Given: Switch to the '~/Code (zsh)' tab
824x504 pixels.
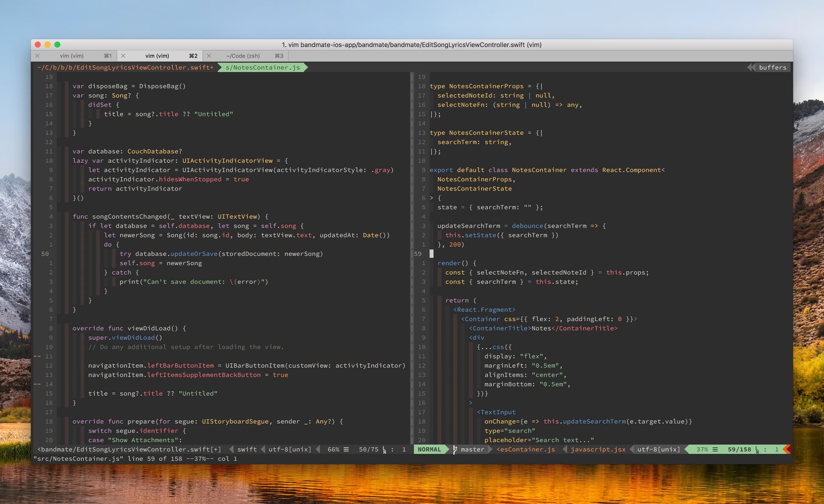Looking at the screenshot, I should pos(243,56).
